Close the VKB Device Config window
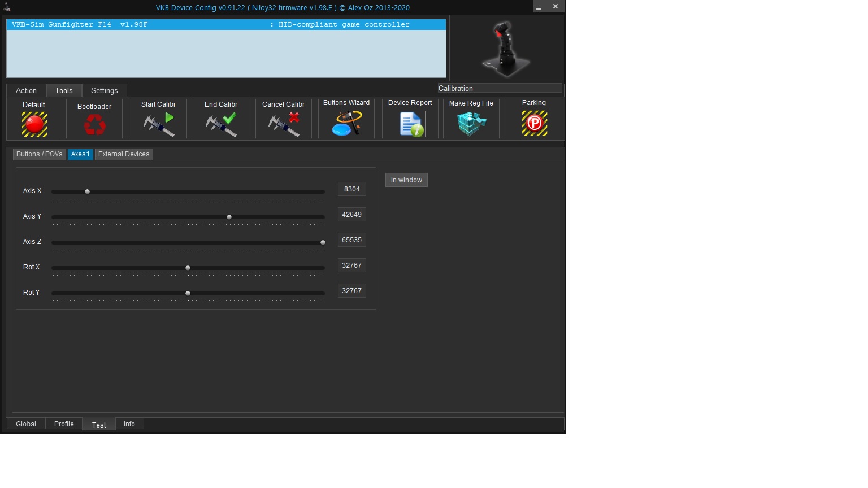 click(555, 7)
